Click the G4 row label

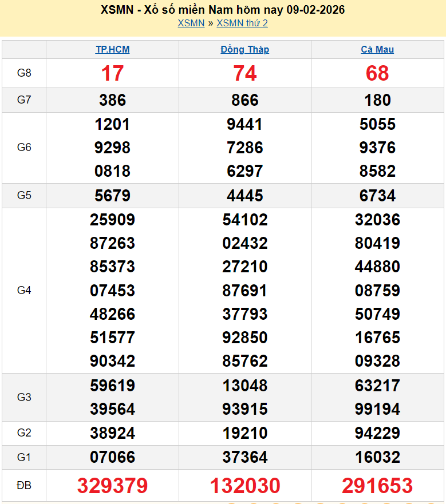click(x=24, y=291)
